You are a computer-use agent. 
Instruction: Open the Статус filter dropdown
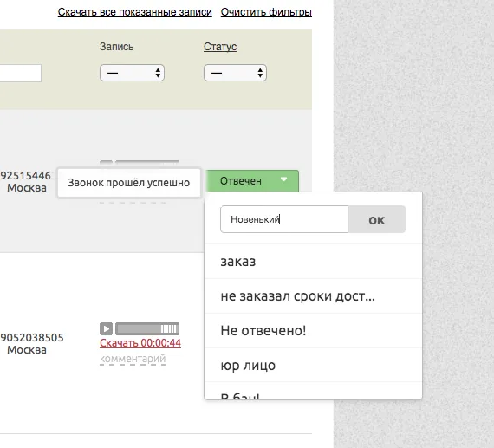pos(235,73)
